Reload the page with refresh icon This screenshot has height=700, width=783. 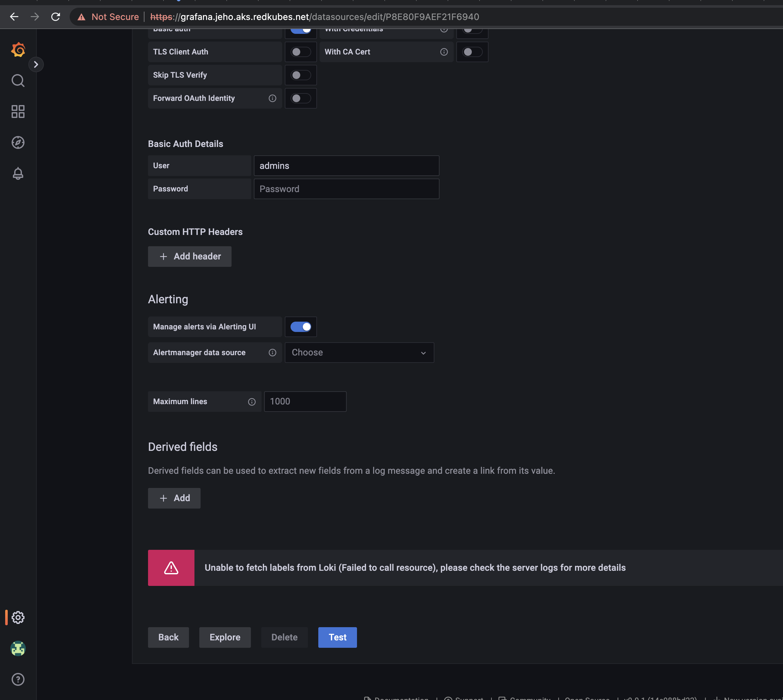(56, 17)
